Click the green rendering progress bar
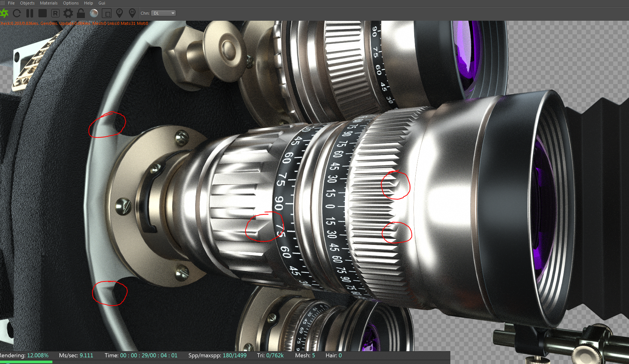 click(x=26, y=362)
